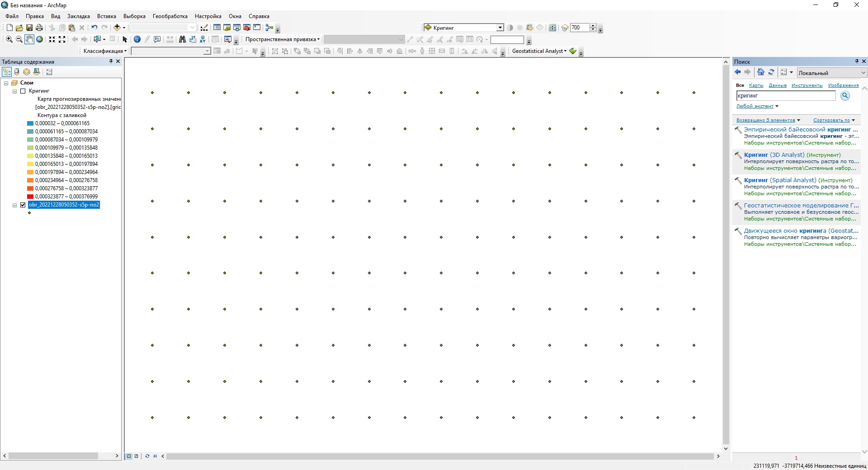Activate the Identify tool
868x470 pixels.
137,39
